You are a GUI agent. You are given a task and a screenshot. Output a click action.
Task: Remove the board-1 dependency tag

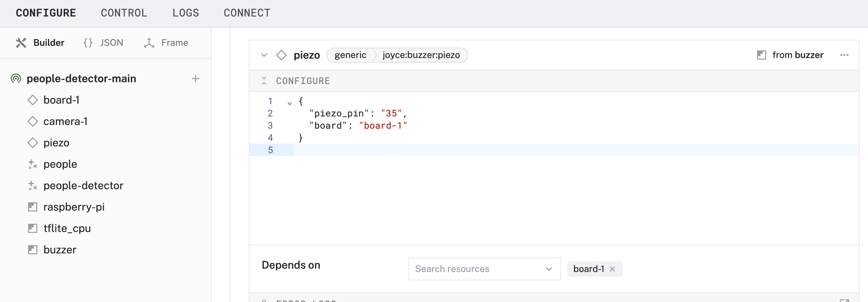click(x=612, y=269)
